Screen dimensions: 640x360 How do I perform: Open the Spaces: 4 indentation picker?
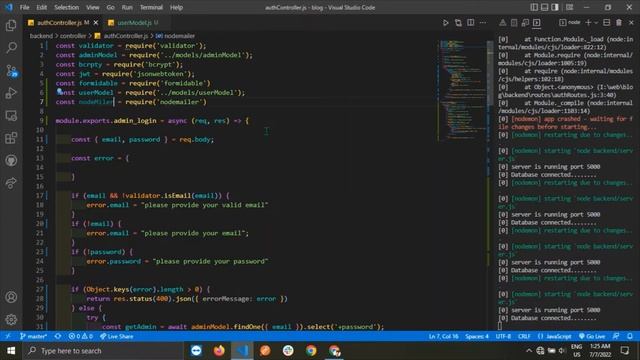(x=477, y=336)
